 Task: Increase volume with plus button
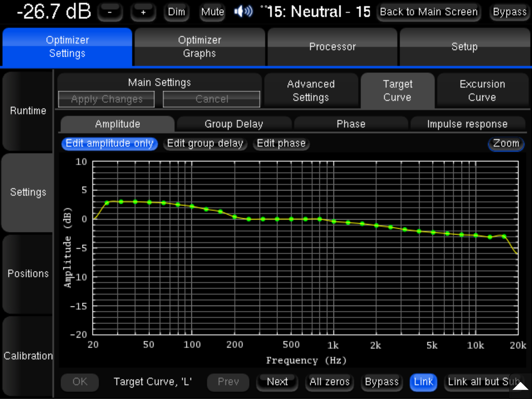(143, 12)
